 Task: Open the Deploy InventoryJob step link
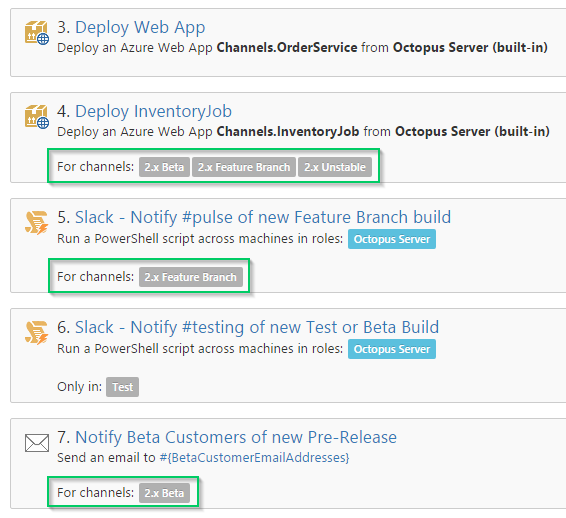[x=153, y=111]
